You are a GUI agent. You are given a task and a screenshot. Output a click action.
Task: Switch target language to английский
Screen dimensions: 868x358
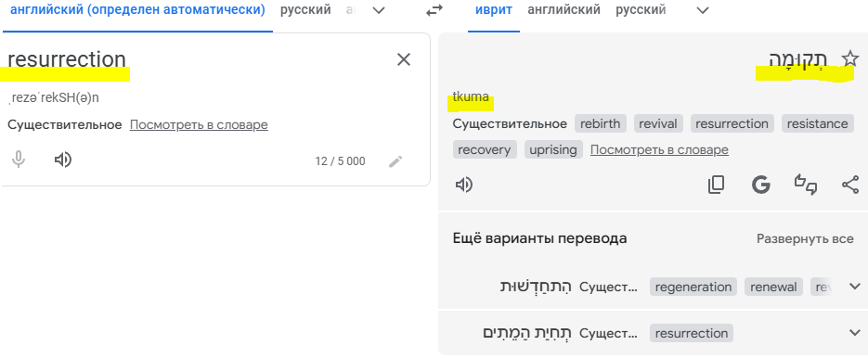point(564,10)
